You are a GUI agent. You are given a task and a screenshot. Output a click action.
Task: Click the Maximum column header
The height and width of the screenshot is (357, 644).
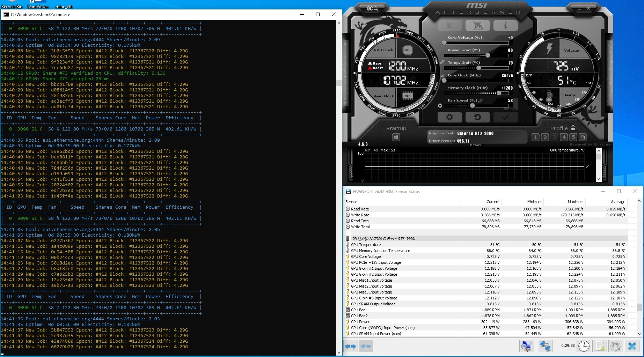pyautogui.click(x=564, y=202)
